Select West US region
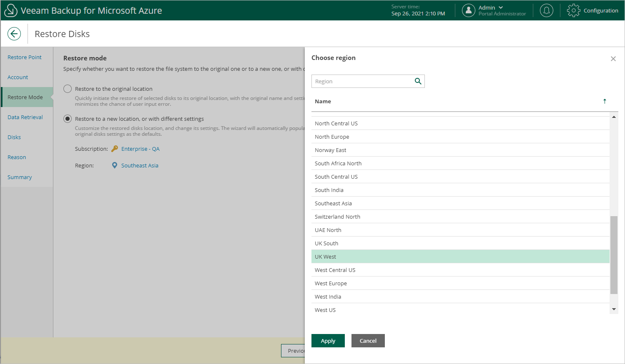This screenshot has width=625, height=364. pos(460,309)
